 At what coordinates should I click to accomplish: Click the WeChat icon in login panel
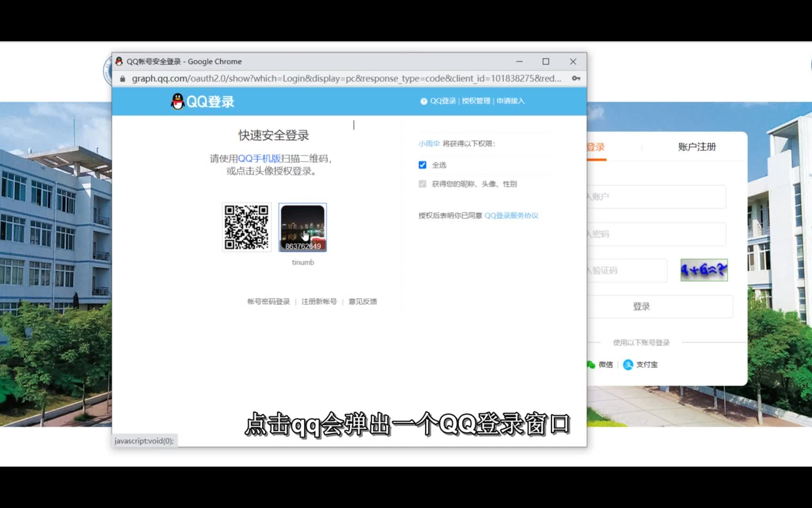591,365
